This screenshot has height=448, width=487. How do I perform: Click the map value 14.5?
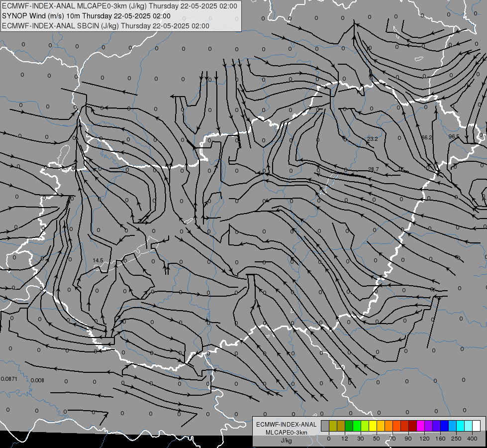(98, 260)
